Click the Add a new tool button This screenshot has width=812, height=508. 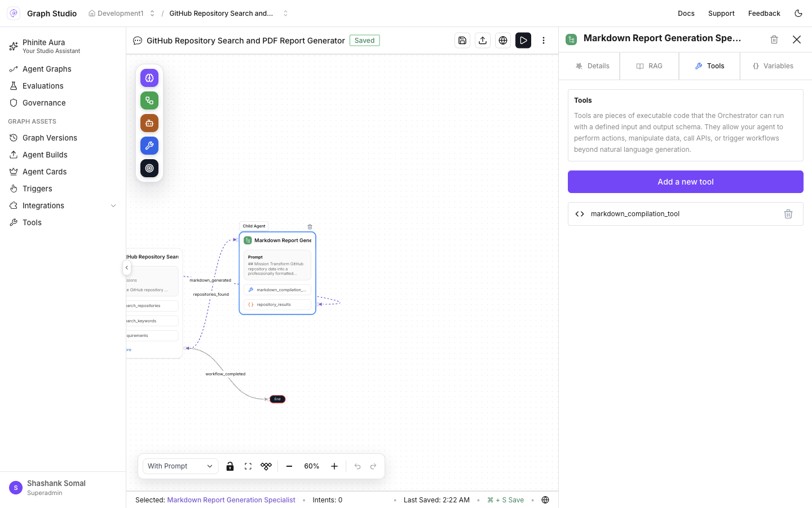pos(686,182)
